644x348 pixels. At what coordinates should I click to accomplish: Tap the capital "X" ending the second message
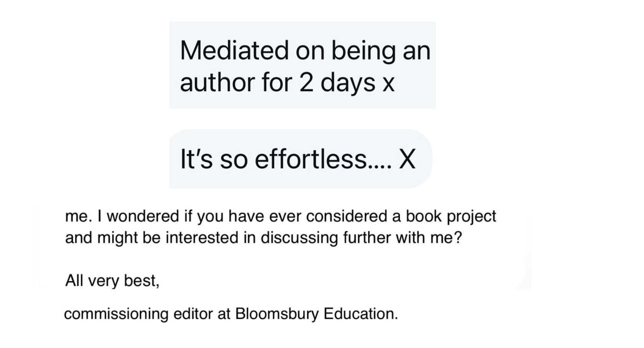(x=407, y=160)
